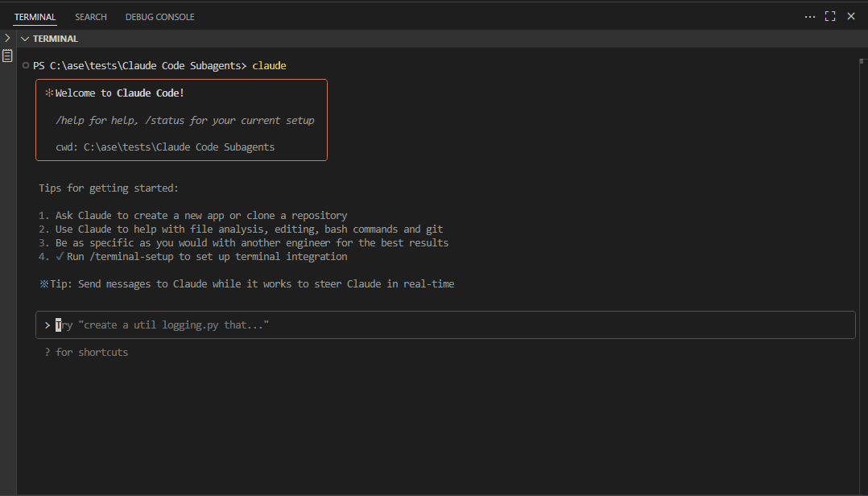Switch to the TERMINAL tab
The width and height of the screenshot is (868, 496).
(x=35, y=17)
